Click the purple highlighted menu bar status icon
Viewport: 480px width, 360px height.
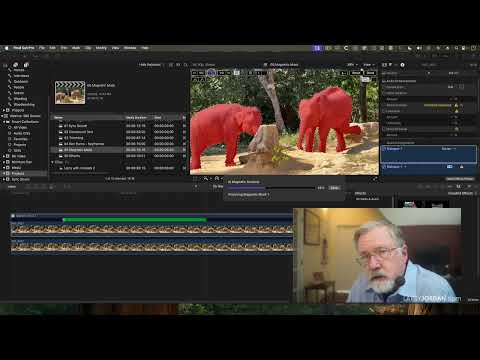(x=317, y=48)
